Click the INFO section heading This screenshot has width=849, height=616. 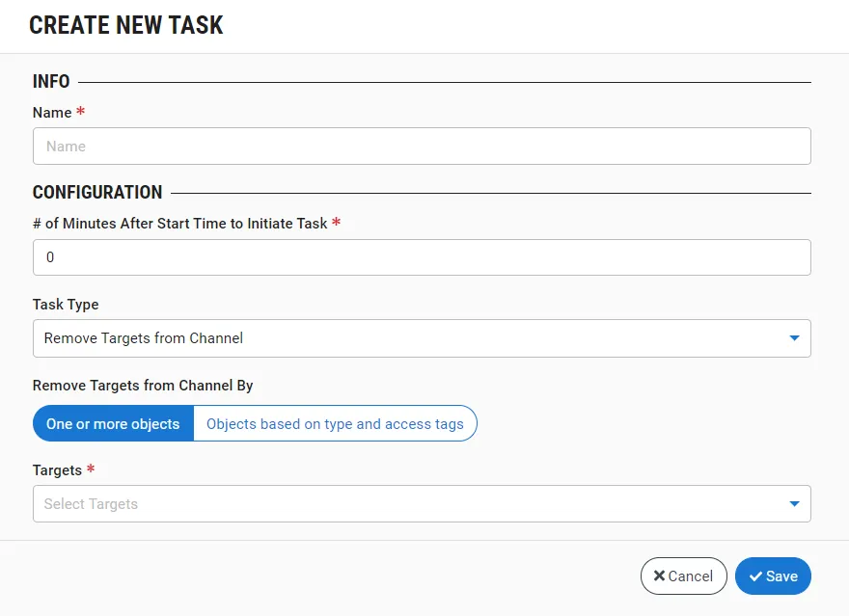tap(51, 82)
